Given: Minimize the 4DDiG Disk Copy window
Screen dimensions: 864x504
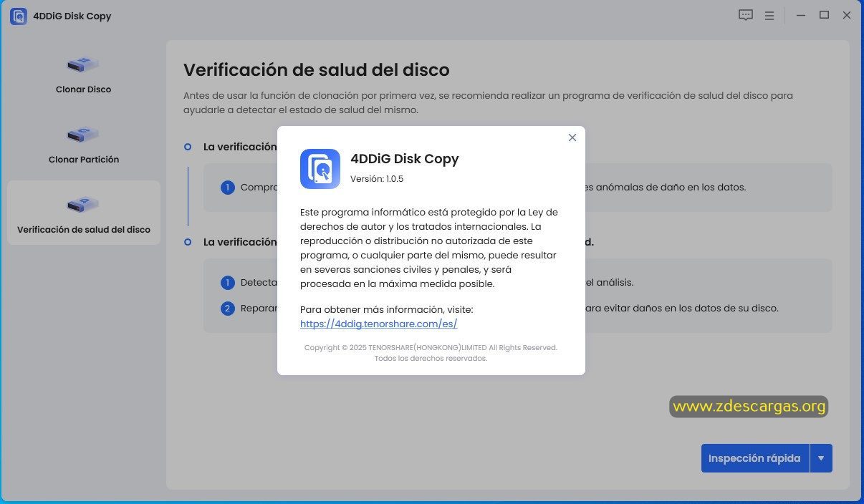Looking at the screenshot, I should click(x=801, y=15).
